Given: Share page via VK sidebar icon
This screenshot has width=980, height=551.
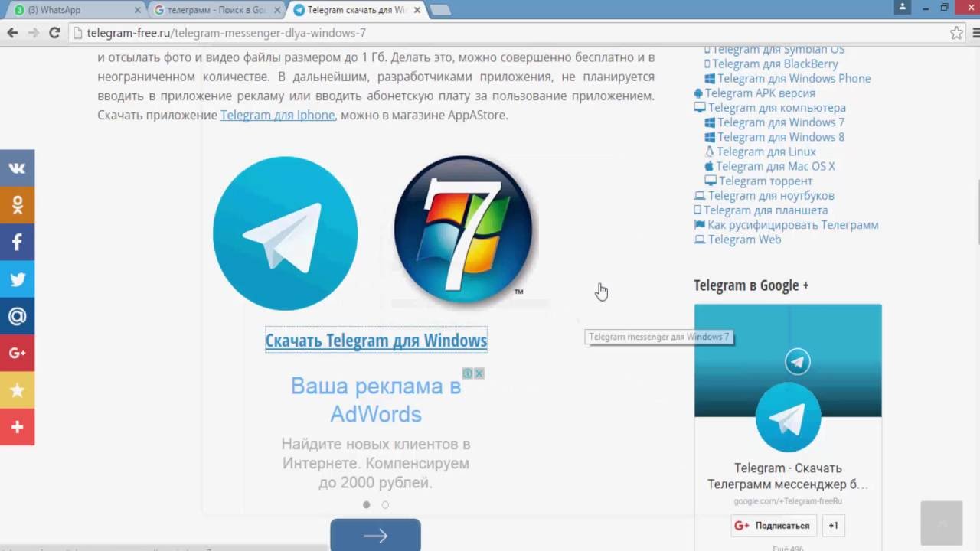Looking at the screenshot, I should (17, 168).
